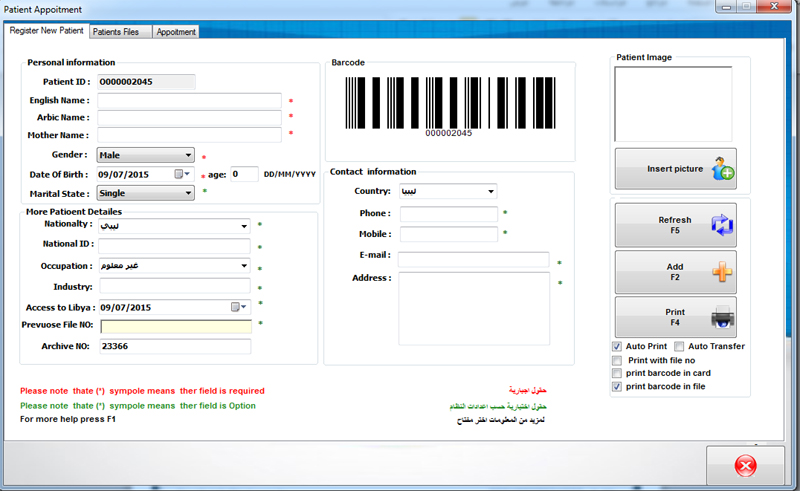The height and width of the screenshot is (491, 800).
Task: Enable the Auto Transfer checkbox
Action: click(x=679, y=346)
